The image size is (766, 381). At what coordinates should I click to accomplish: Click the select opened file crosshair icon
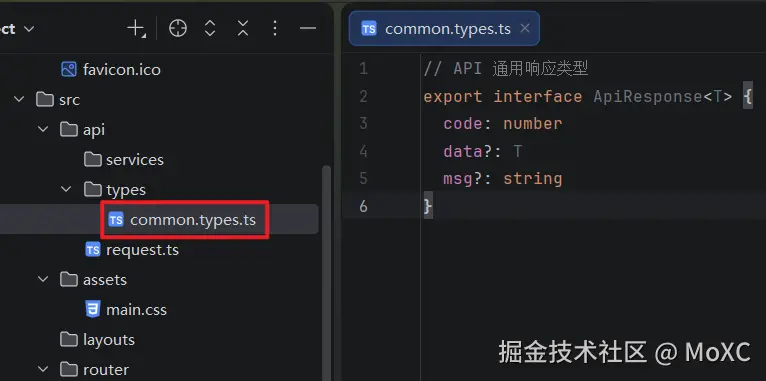tap(178, 29)
